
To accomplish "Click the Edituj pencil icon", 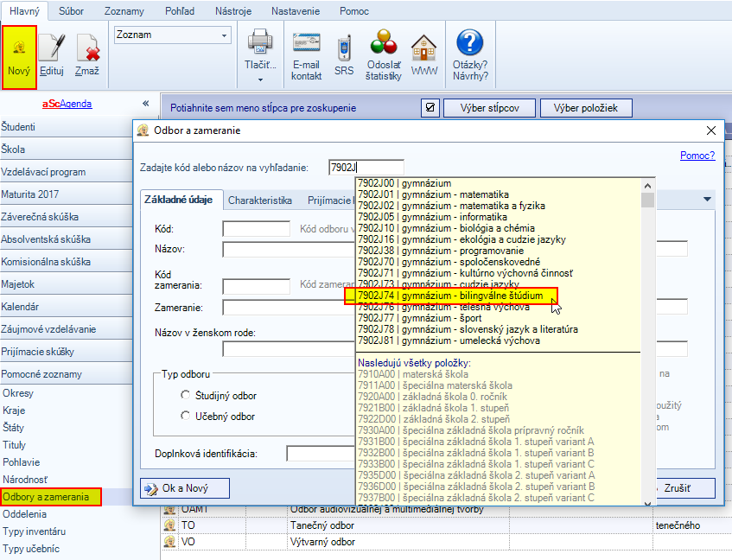I will 53,55.
